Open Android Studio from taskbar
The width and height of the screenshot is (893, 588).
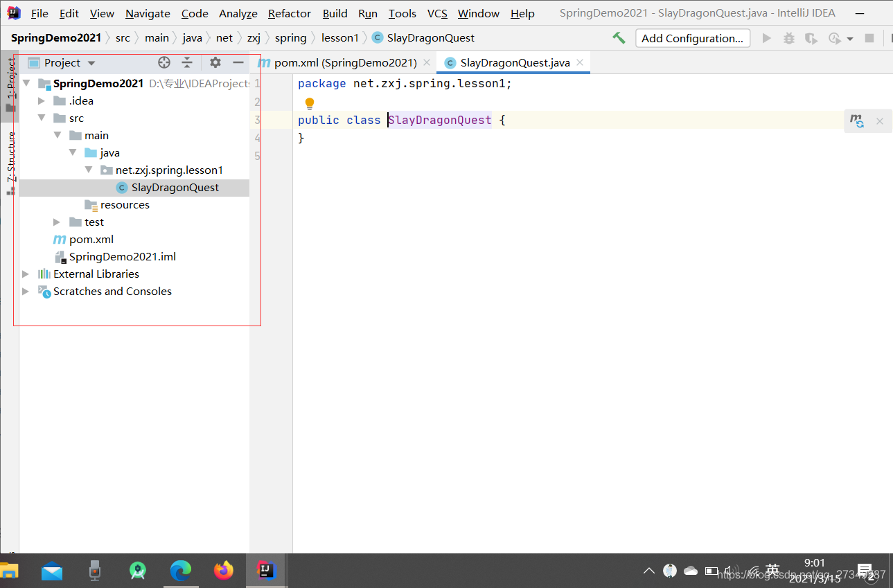coord(138,571)
